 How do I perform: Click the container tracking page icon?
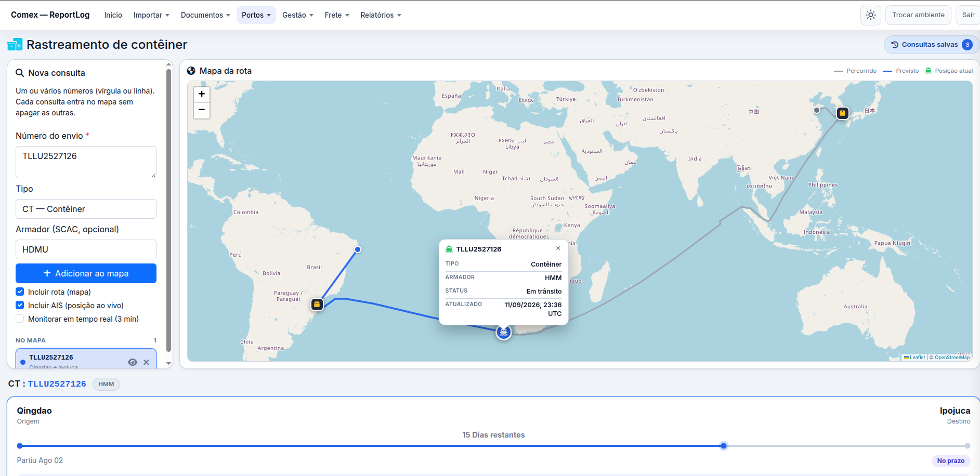click(15, 45)
